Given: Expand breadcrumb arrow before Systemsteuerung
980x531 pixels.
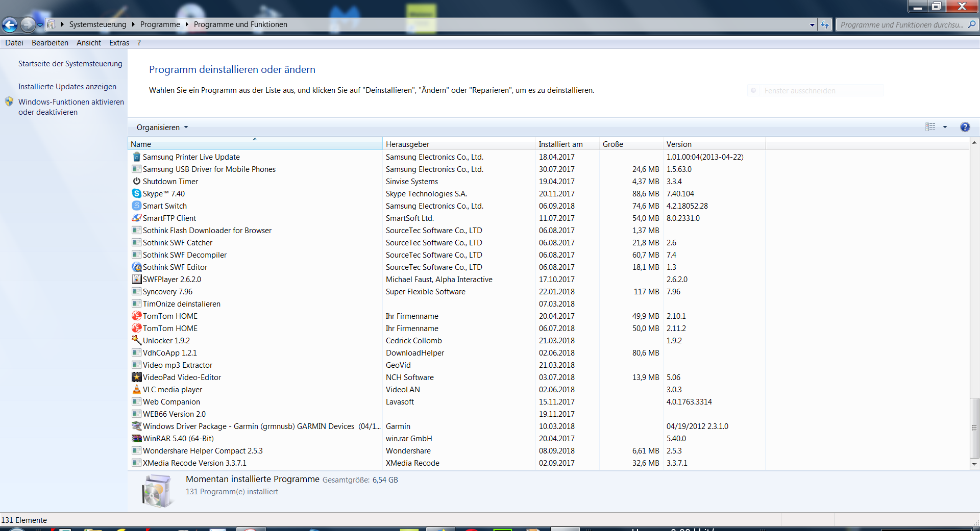Looking at the screenshot, I should (62, 24).
